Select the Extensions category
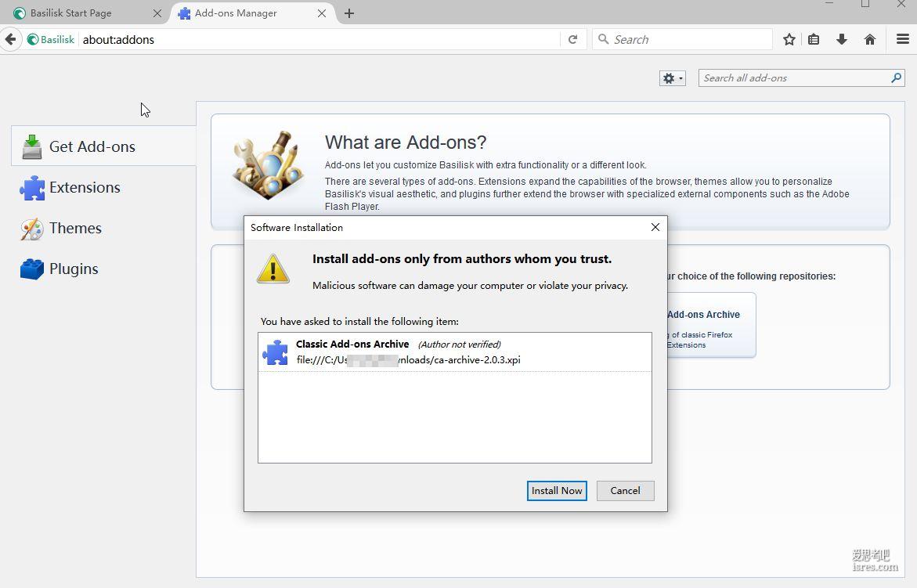 click(x=85, y=187)
